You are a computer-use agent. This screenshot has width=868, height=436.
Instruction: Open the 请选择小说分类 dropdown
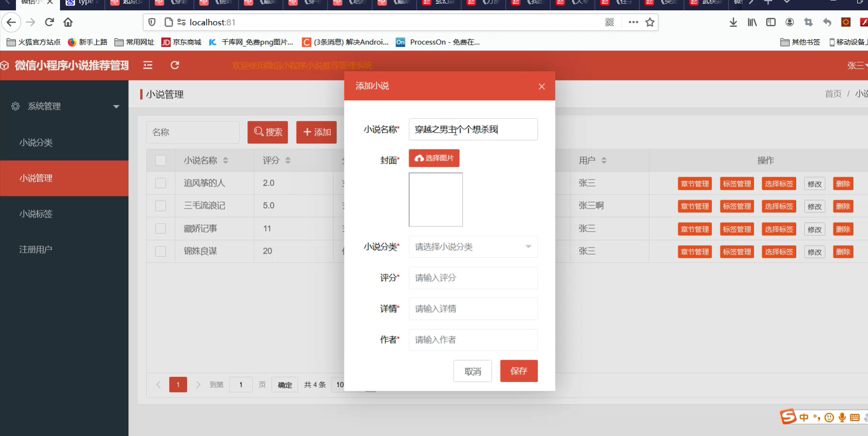(x=473, y=247)
